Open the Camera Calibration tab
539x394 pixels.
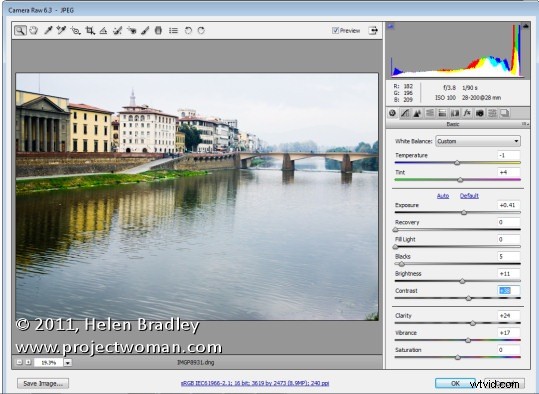pos(480,113)
